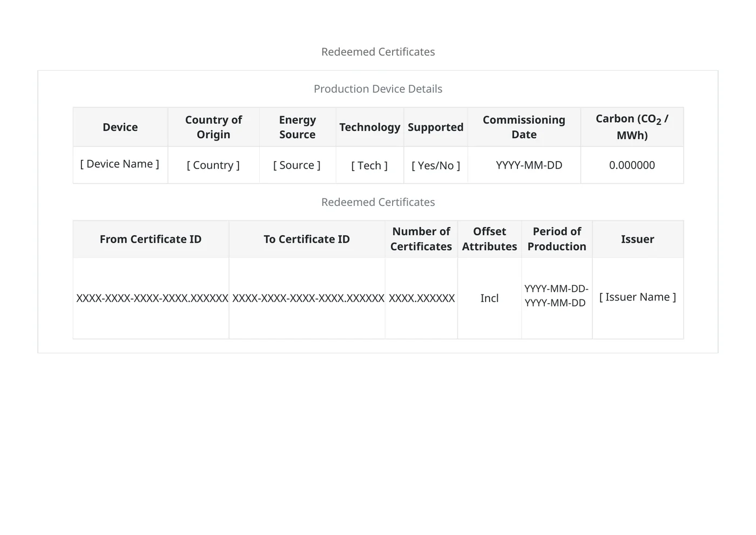The width and height of the screenshot is (756, 535).
Task: Click the Supported column header
Action: tap(436, 127)
